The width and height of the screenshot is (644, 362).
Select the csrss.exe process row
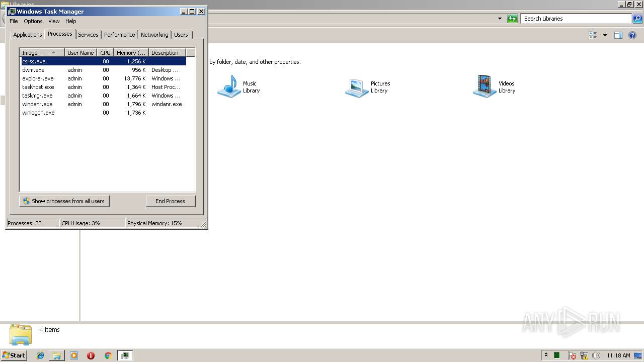tap(103, 61)
